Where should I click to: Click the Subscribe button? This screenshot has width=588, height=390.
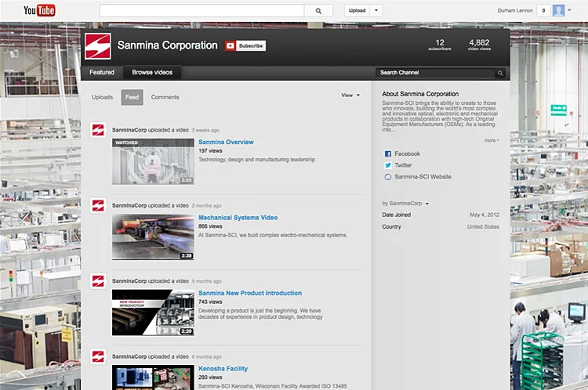tap(251, 45)
